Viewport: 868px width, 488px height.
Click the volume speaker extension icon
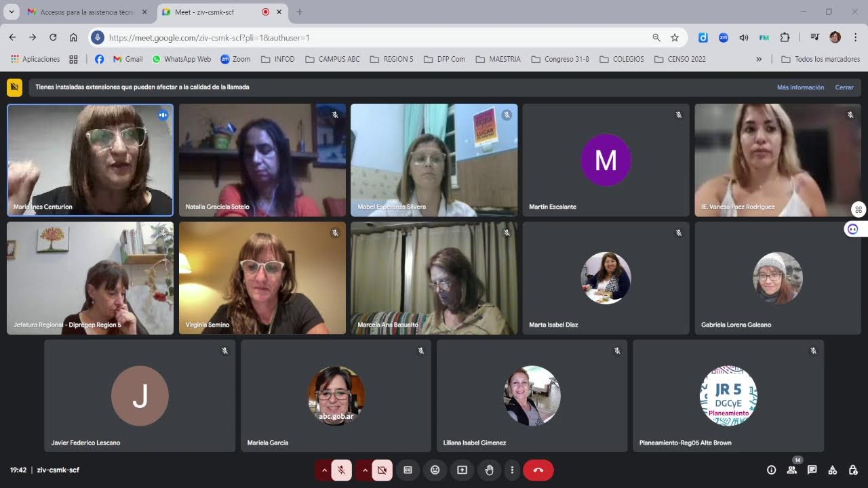pyautogui.click(x=744, y=37)
